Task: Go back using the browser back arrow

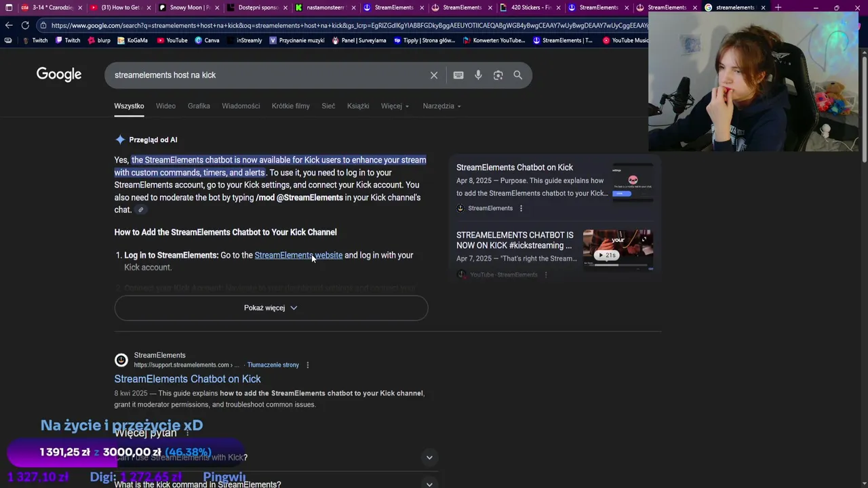Action: click(8, 25)
